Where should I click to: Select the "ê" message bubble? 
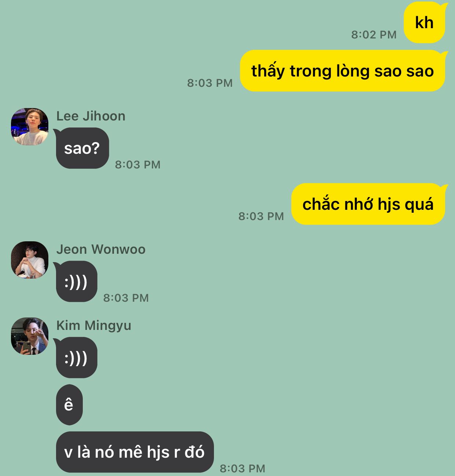click(x=69, y=405)
